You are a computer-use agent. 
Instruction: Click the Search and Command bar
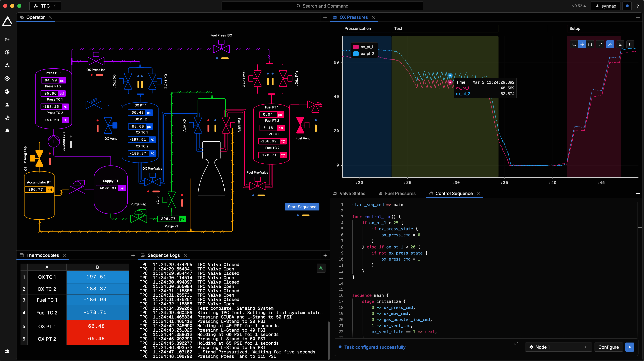322,6
